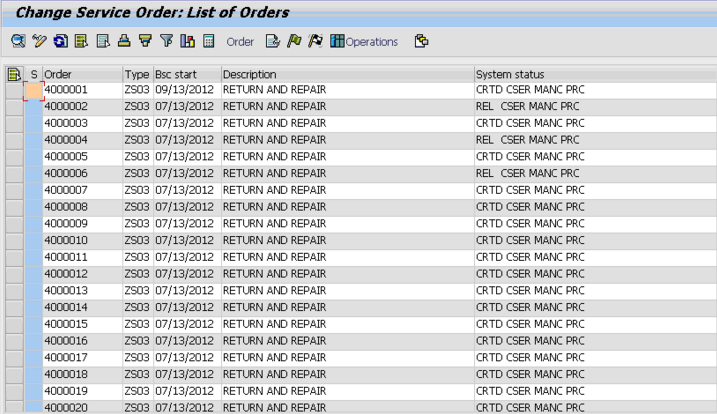Click the Bsc start column header
Screen dimensions: 717x414
point(187,74)
